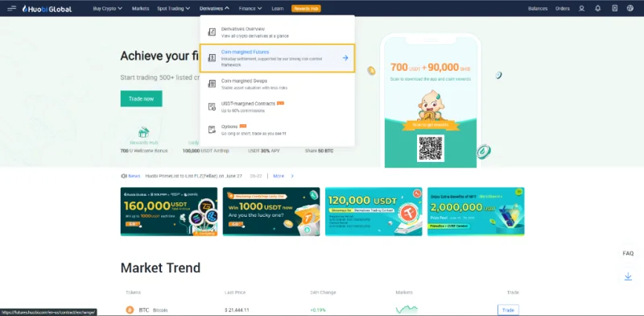Open the hamburger menu icon
The image size is (644, 316).
point(11,8)
